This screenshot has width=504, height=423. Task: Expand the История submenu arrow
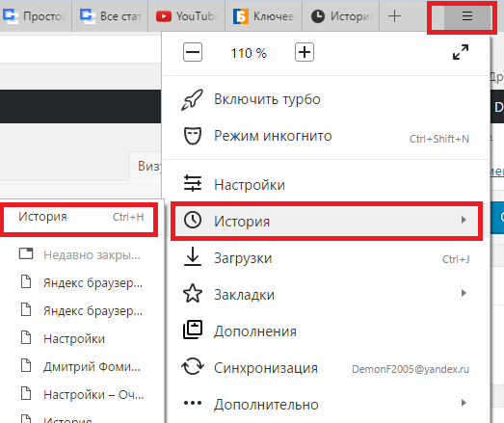click(464, 220)
